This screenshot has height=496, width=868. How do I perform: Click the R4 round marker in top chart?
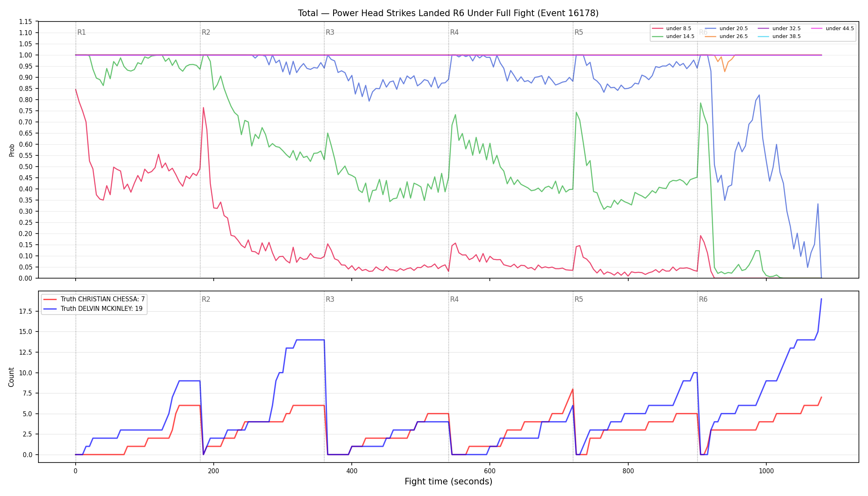(x=454, y=32)
